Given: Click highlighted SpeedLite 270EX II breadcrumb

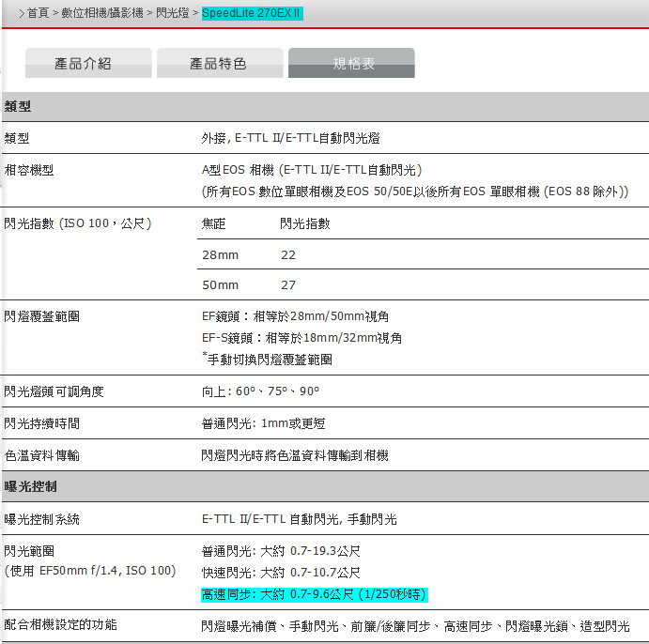Looking at the screenshot, I should click(252, 13).
